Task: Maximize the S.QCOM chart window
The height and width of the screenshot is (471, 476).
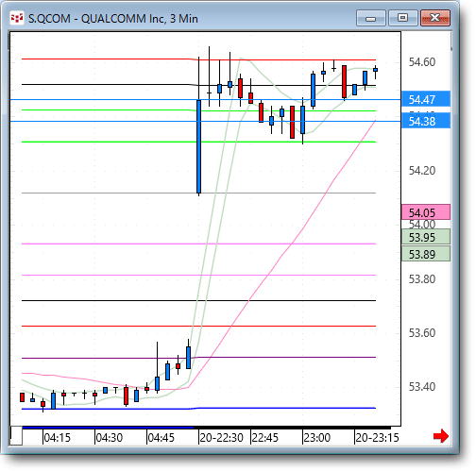Action: click(402, 18)
